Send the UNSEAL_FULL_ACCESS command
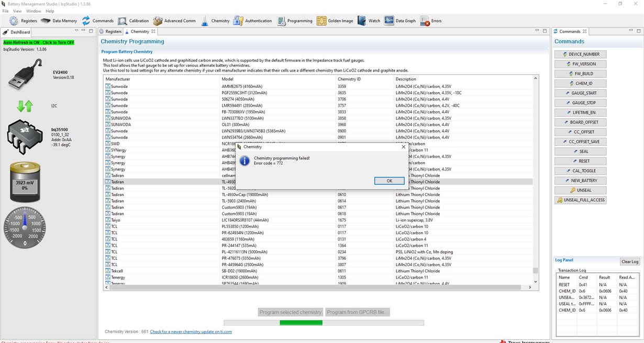The width and height of the screenshot is (644, 343). click(x=580, y=200)
